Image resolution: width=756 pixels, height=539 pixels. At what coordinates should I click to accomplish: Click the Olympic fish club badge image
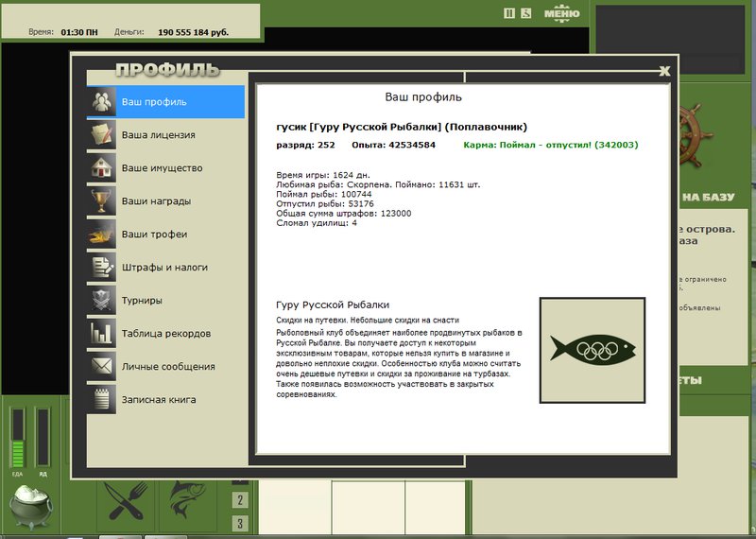592,351
